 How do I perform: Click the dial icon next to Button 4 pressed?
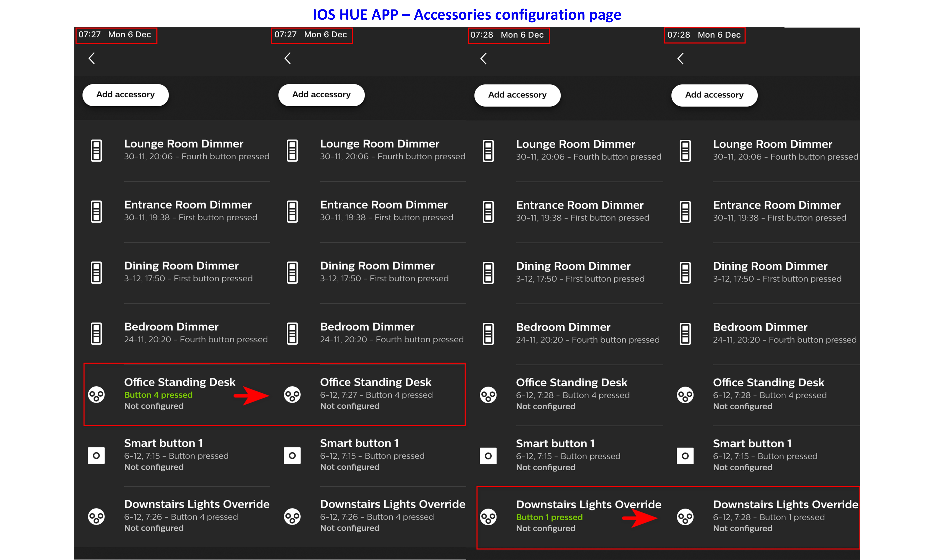[96, 395]
